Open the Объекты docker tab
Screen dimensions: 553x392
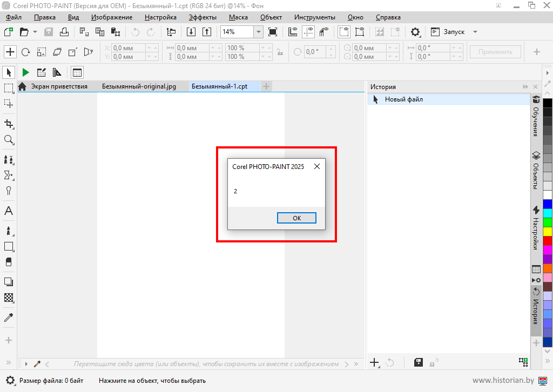(536, 170)
